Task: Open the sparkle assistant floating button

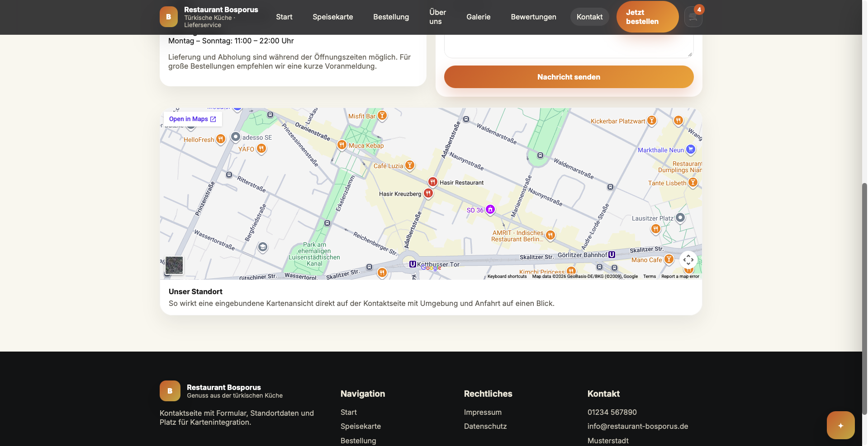Action: 840,425
